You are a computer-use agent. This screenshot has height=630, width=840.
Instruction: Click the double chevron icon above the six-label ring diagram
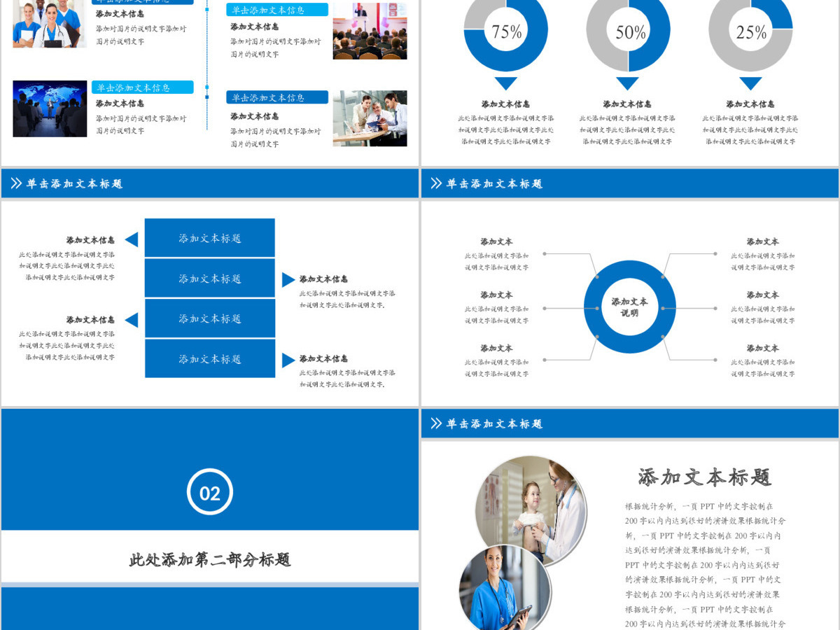(436, 183)
